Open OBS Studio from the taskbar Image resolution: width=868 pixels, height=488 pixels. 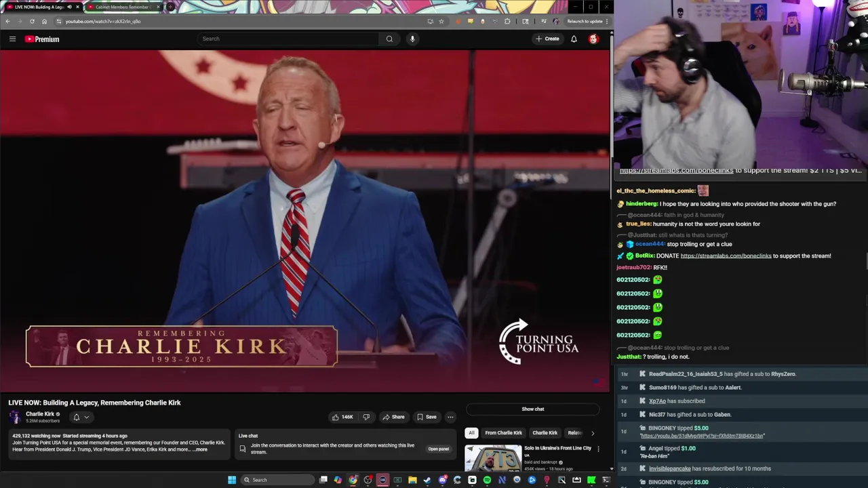click(x=368, y=480)
